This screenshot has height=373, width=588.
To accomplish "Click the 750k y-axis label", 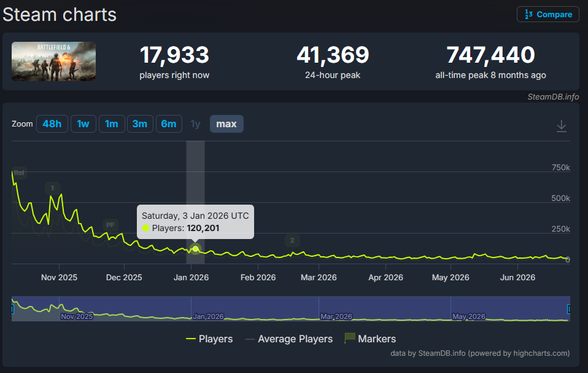I will coord(560,167).
